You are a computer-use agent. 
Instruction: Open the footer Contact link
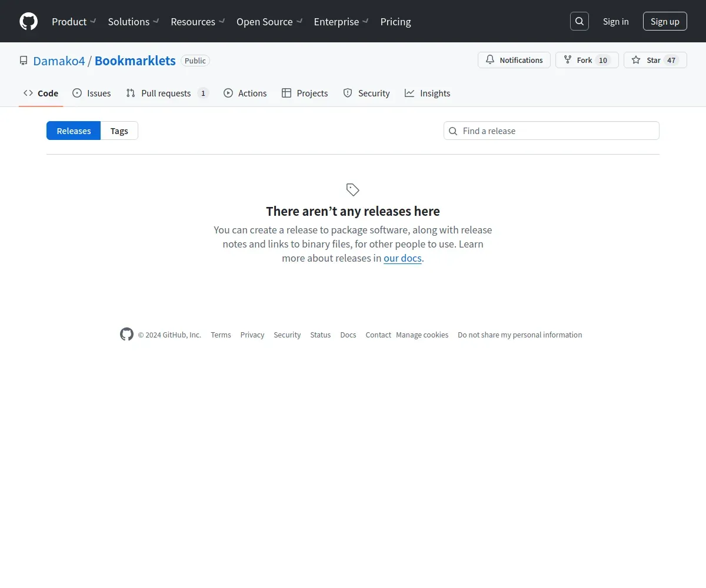pos(378,335)
